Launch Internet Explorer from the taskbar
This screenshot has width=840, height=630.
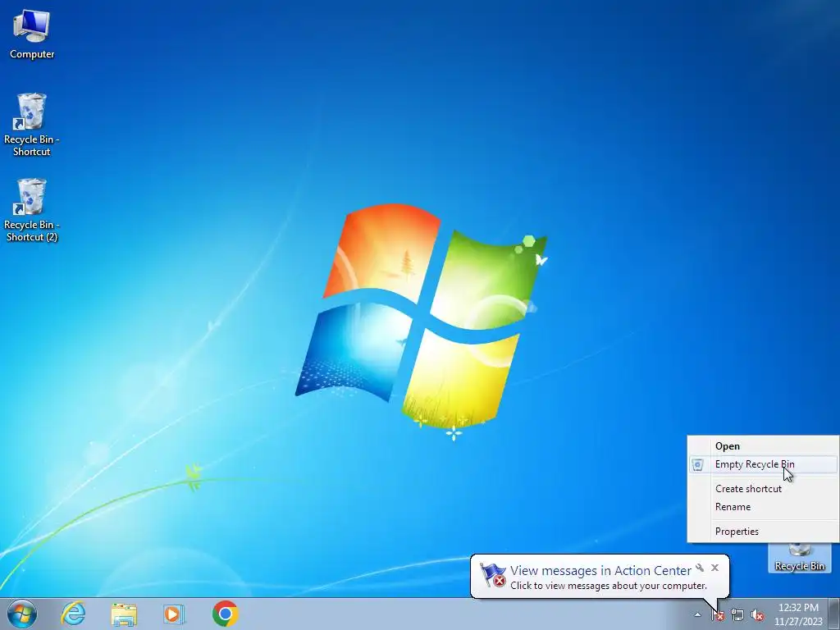coord(73,614)
